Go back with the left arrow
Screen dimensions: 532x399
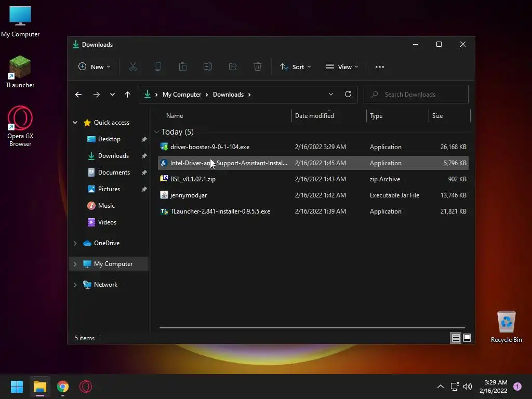tap(78, 95)
